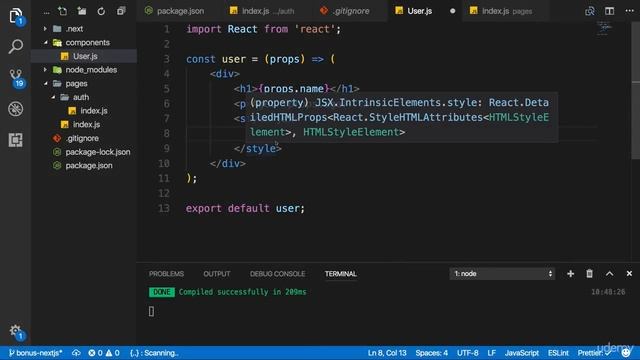Open the Search view in activity bar
The image size is (640, 360).
point(16,46)
